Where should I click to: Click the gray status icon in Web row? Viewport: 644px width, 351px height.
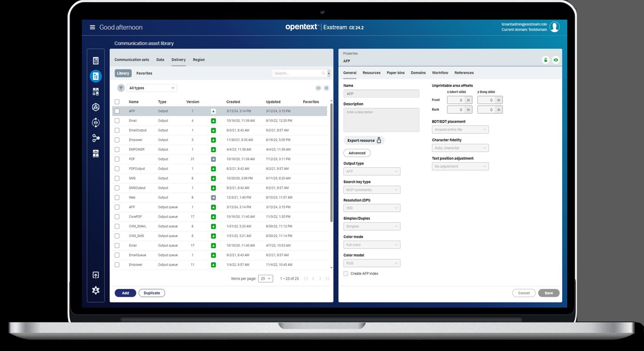tap(213, 198)
